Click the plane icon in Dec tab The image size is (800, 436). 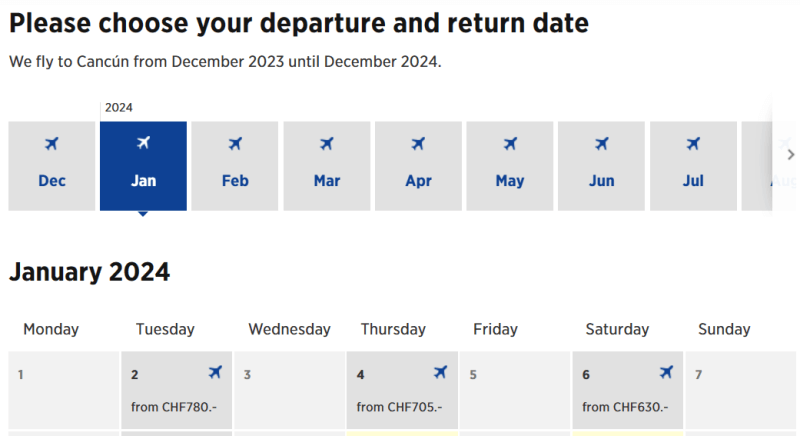tap(52, 144)
